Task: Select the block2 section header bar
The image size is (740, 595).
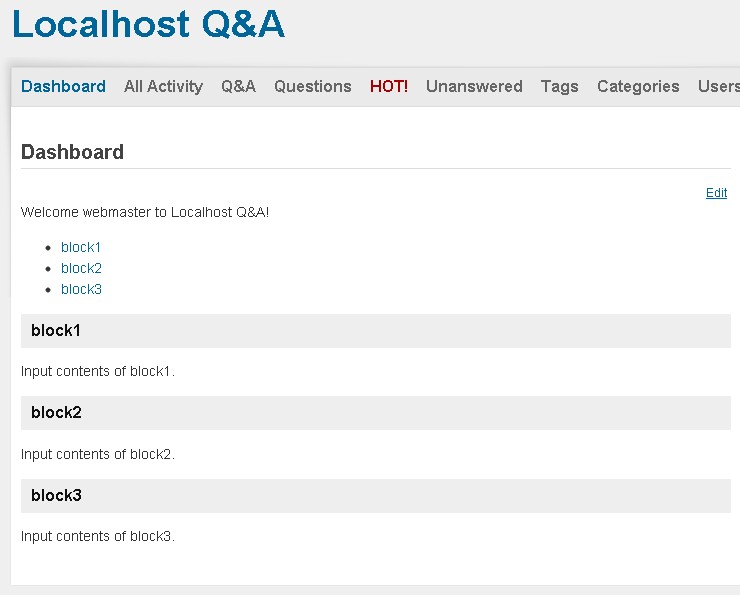Action: (375, 413)
